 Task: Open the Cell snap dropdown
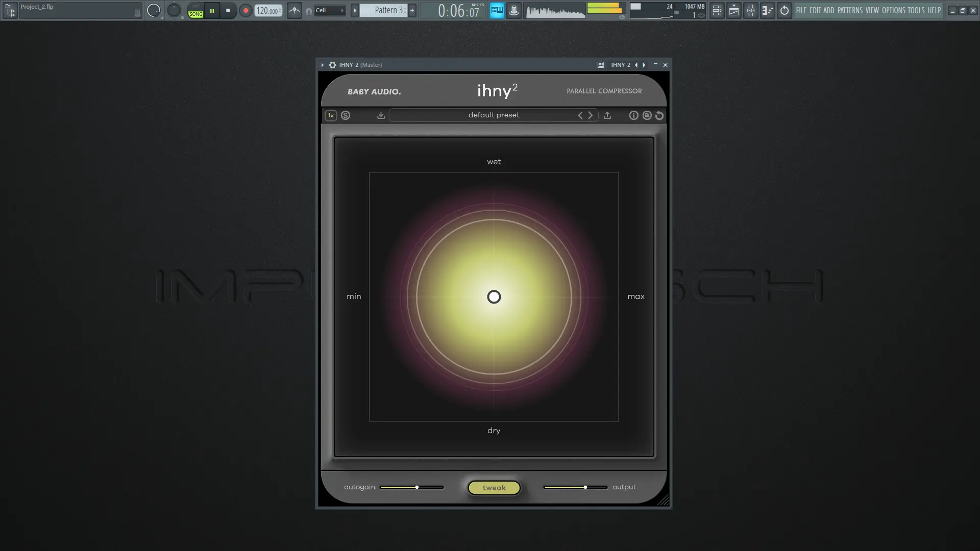(329, 10)
